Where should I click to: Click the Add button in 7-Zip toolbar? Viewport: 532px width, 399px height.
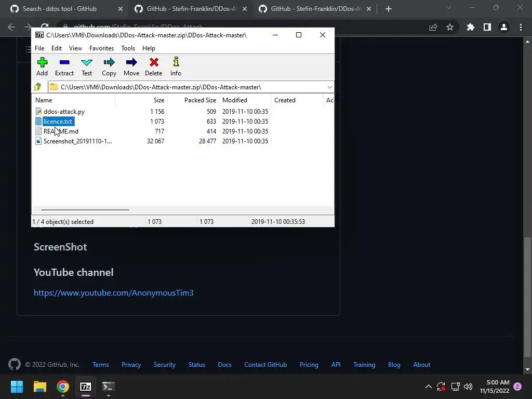[x=42, y=66]
